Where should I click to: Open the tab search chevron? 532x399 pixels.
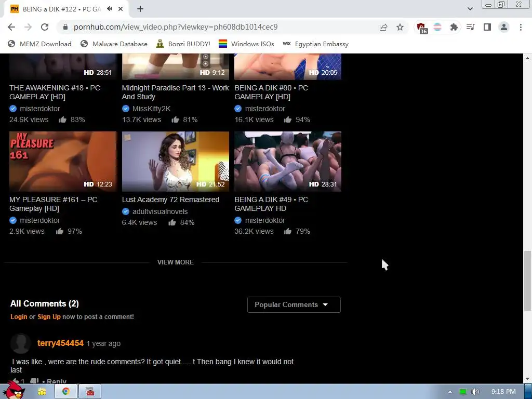click(x=470, y=9)
